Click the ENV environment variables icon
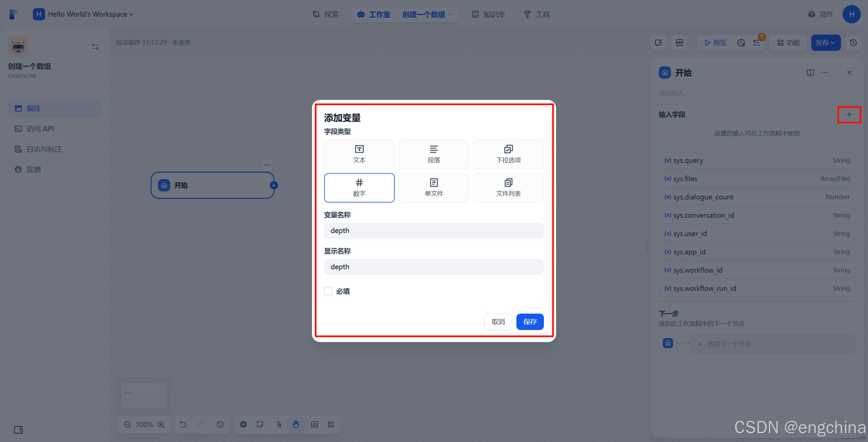This screenshot has height=442, width=868. [679, 43]
